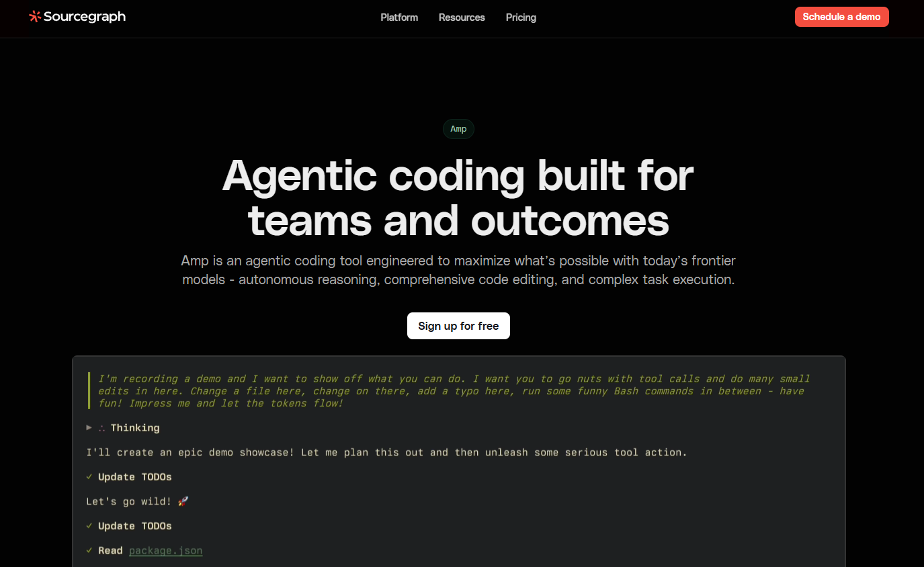Viewport: 924px width, 567px height.
Task: Click the rocket emoji after "Let's go wild!"
Action: coord(183,502)
